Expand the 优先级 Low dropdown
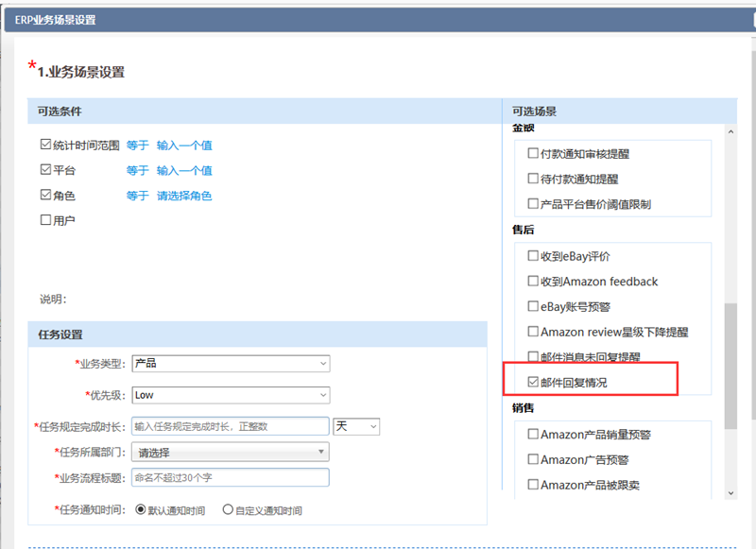The height and width of the screenshot is (549, 756). point(230,395)
